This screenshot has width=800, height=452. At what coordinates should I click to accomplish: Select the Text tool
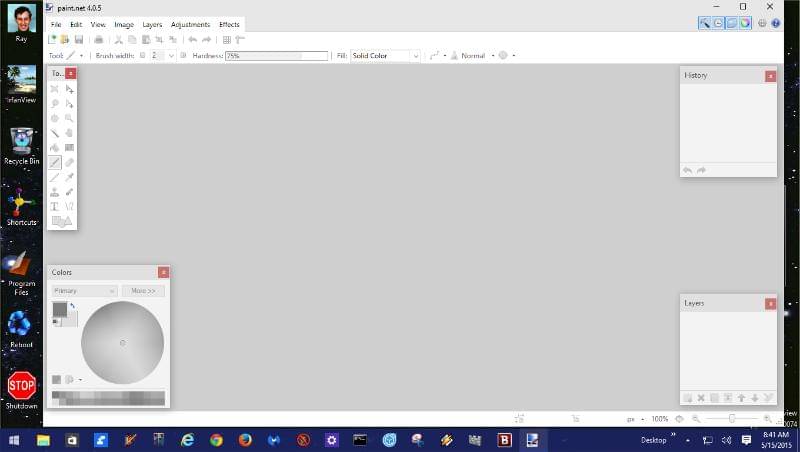click(x=55, y=206)
